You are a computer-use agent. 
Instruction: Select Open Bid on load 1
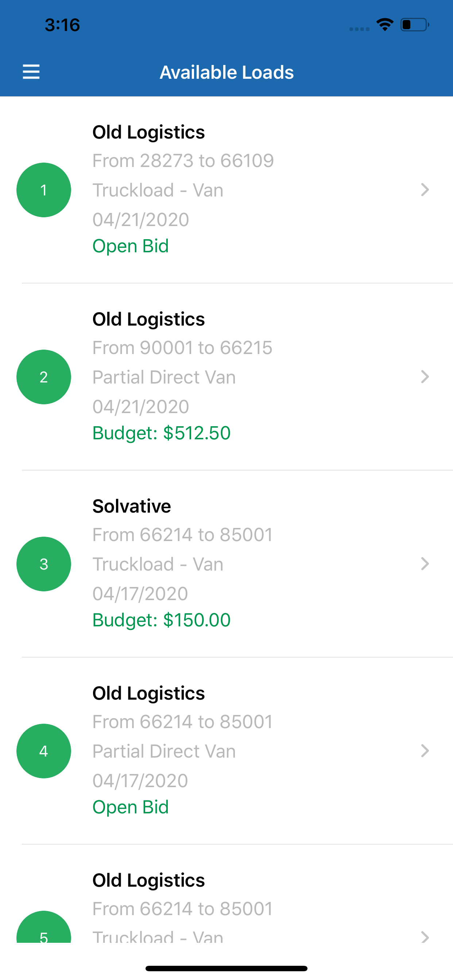coord(131,246)
